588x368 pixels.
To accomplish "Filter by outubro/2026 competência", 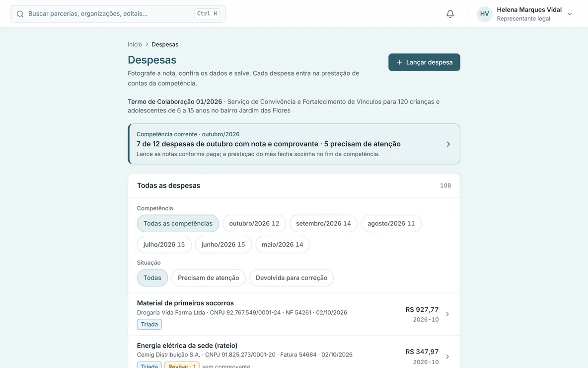I will 254,223.
